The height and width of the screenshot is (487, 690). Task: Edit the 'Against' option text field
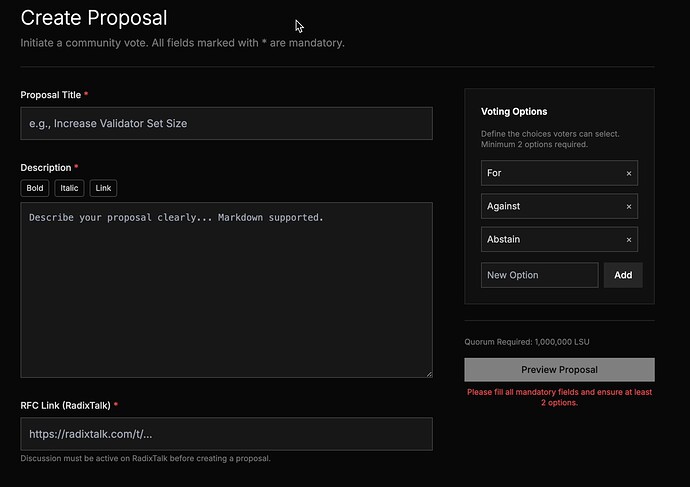click(550, 207)
